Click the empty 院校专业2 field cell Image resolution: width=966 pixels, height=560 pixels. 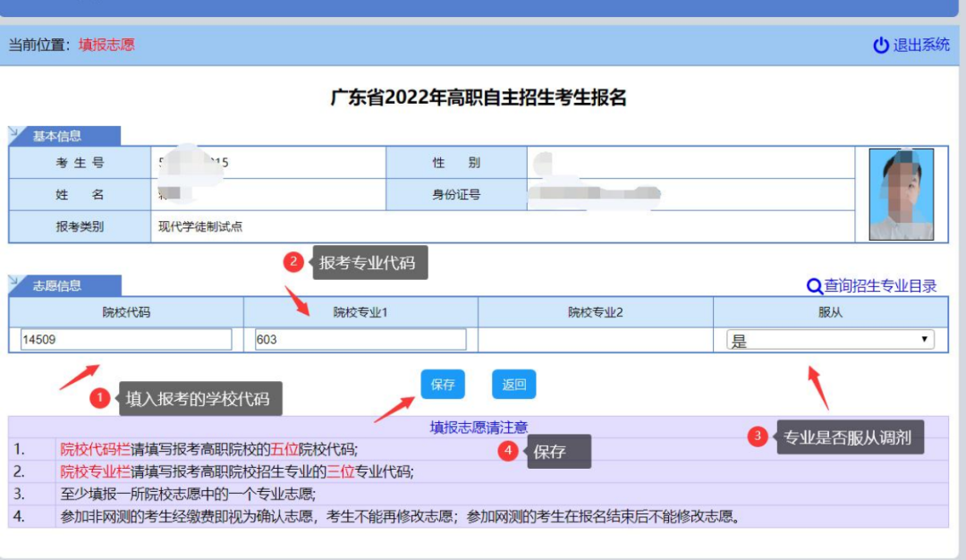595,340
